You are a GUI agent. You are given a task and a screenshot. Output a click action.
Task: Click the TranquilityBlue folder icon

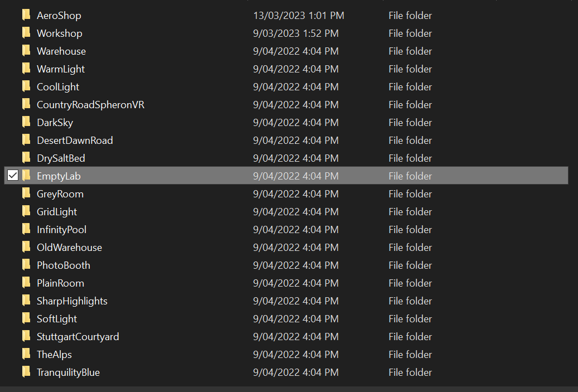tap(26, 372)
